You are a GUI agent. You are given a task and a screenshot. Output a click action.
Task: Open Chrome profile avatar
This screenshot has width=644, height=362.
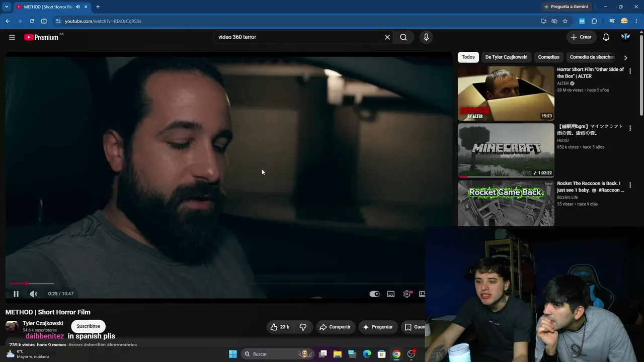tap(624, 21)
